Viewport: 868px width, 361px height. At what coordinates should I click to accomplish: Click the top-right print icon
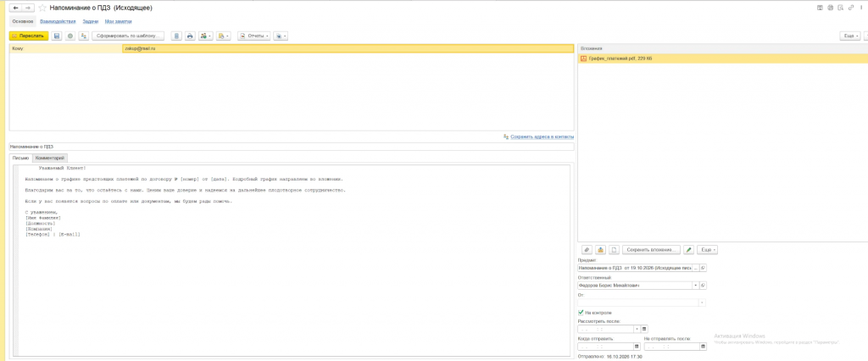click(x=831, y=8)
